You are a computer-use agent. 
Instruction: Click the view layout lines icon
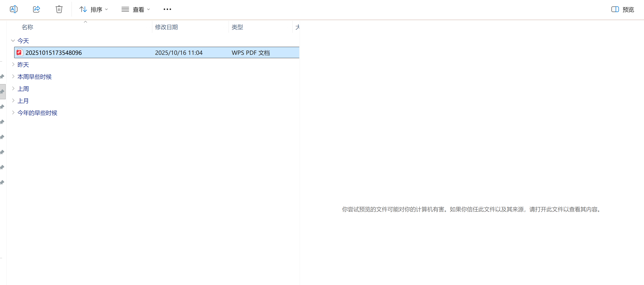[125, 9]
